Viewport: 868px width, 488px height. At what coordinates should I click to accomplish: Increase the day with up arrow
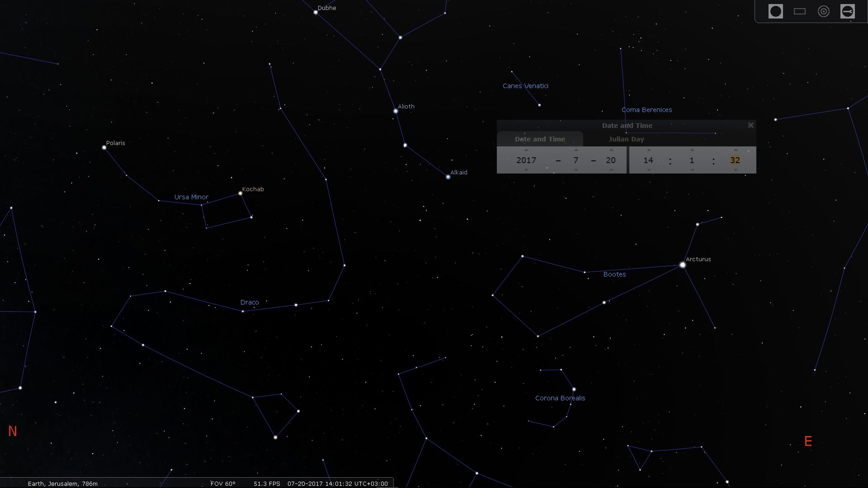coord(611,150)
